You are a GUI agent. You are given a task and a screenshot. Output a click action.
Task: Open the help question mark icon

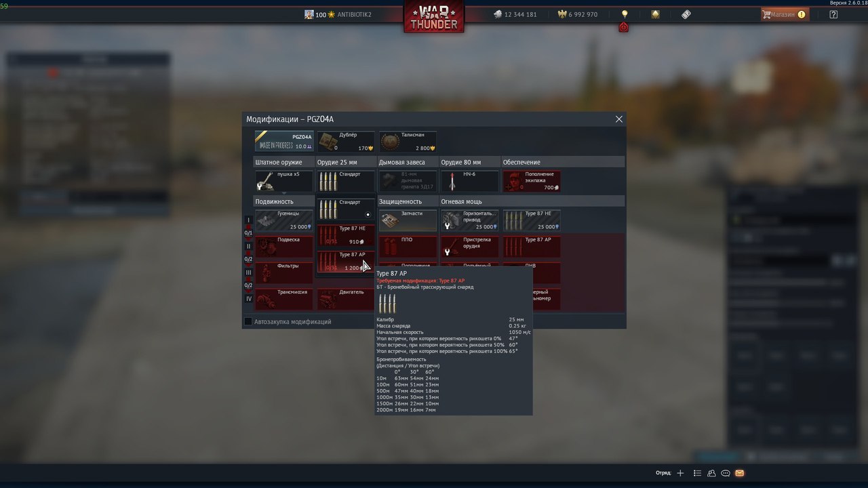click(x=833, y=14)
